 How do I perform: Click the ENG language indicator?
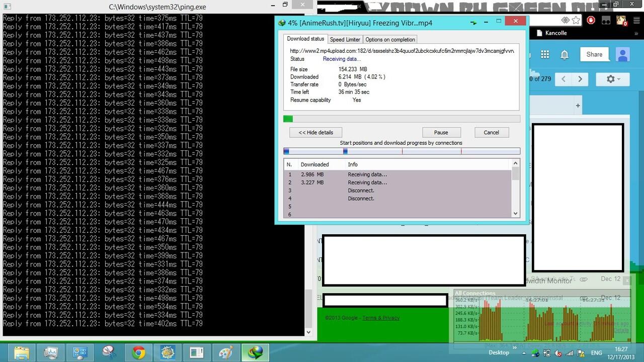(596, 353)
